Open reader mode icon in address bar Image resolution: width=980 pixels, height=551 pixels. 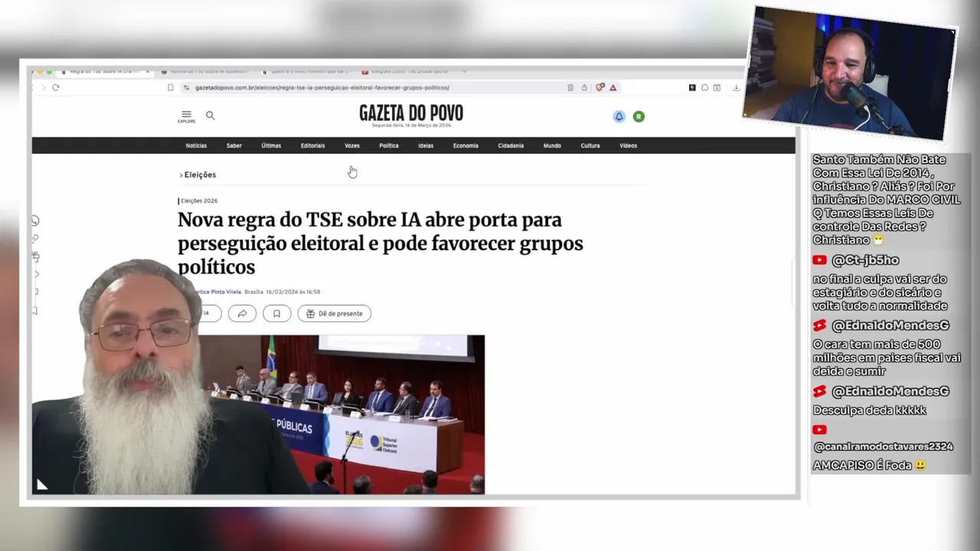tap(570, 87)
